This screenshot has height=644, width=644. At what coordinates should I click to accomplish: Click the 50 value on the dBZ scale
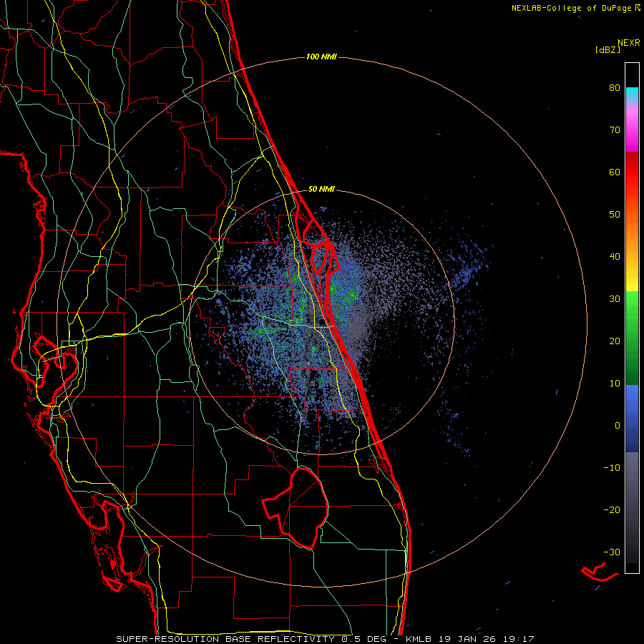(x=615, y=215)
